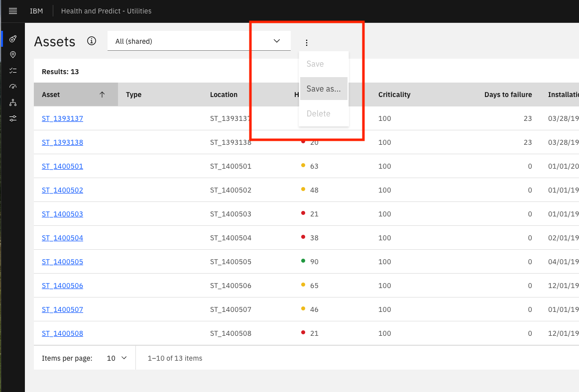
Task: Open asset link ST_1393138
Action: [x=62, y=142]
